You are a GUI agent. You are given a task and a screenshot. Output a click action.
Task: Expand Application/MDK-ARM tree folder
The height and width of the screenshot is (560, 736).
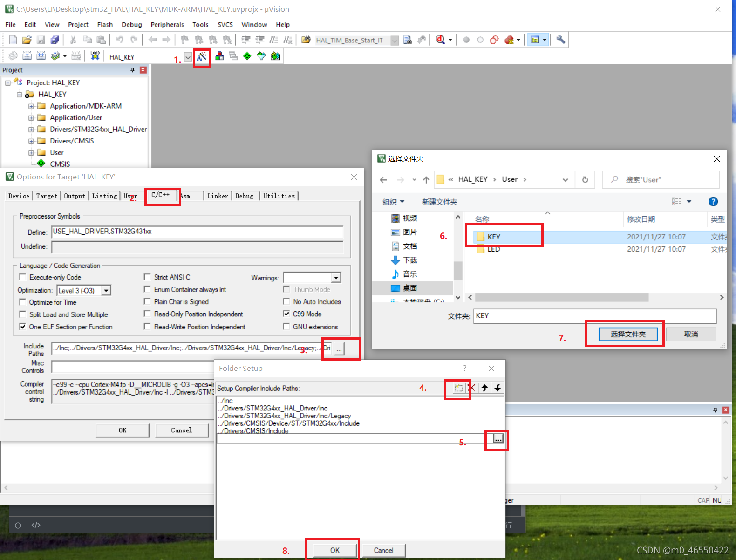(31, 106)
